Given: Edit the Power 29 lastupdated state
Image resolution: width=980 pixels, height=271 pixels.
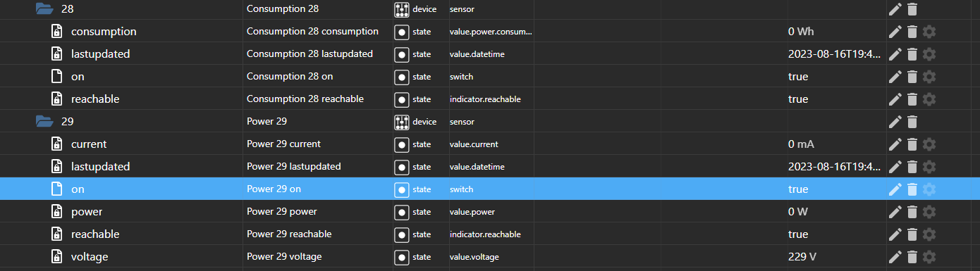Looking at the screenshot, I should click(x=895, y=167).
